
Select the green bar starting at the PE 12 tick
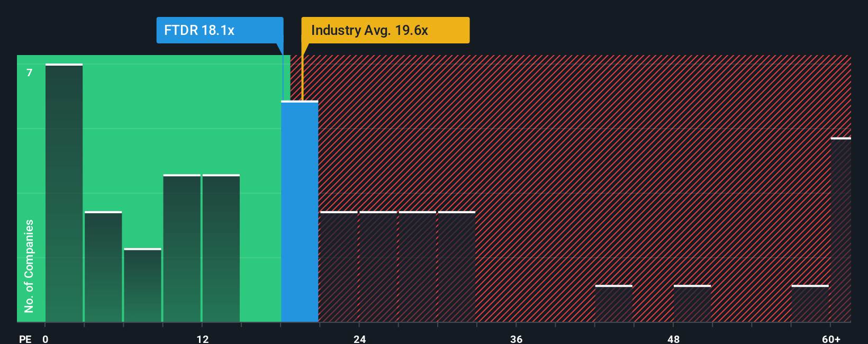point(221,248)
